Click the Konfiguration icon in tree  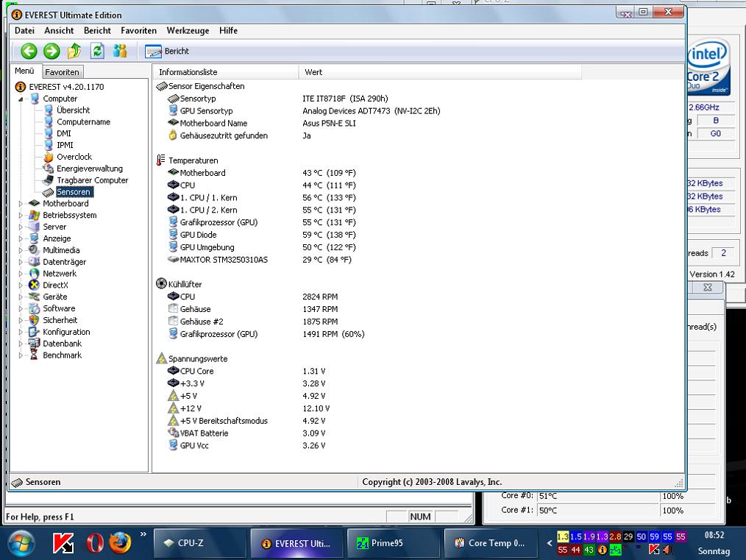(34, 332)
